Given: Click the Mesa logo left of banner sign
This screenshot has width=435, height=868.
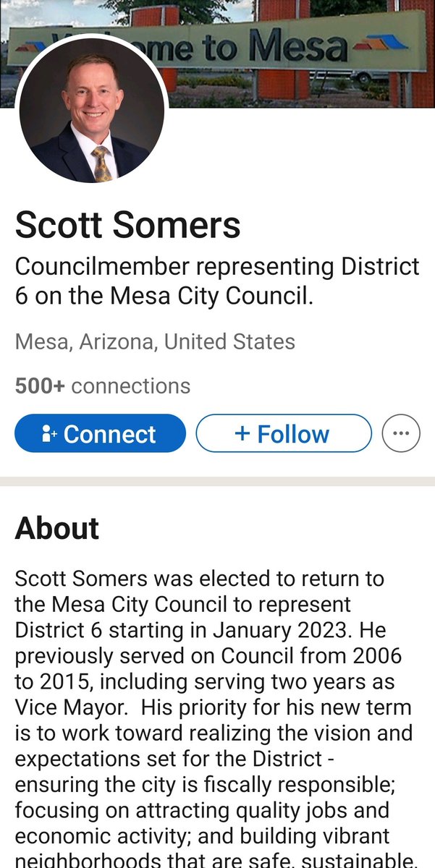Looking at the screenshot, I should (x=30, y=47).
